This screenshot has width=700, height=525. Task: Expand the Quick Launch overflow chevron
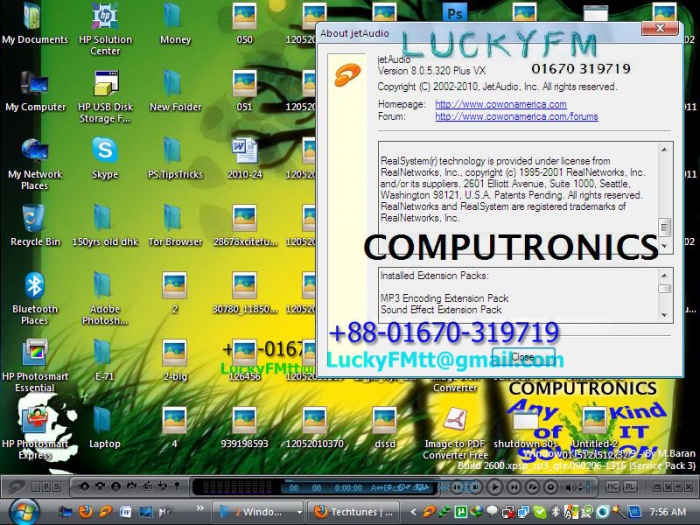(200, 508)
